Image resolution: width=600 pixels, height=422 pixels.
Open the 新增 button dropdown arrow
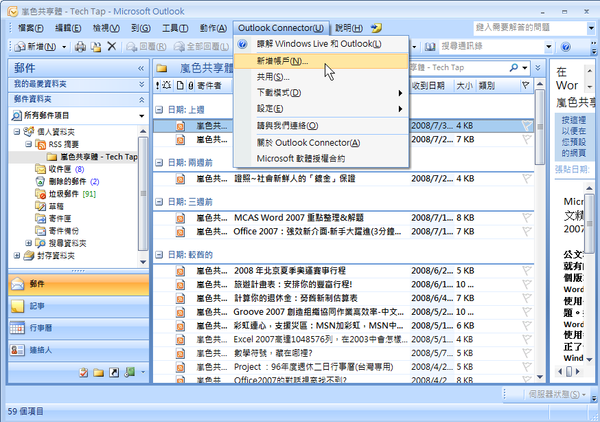(x=64, y=47)
